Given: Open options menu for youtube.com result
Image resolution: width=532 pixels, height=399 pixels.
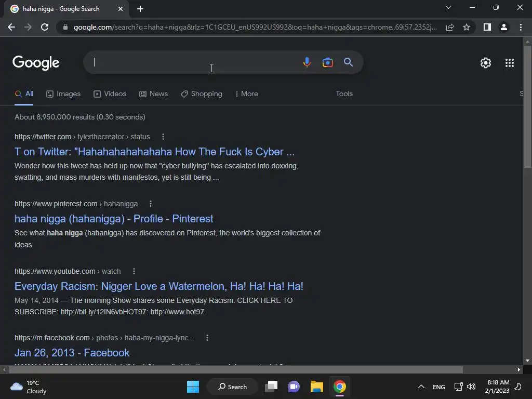Looking at the screenshot, I should coord(134,271).
